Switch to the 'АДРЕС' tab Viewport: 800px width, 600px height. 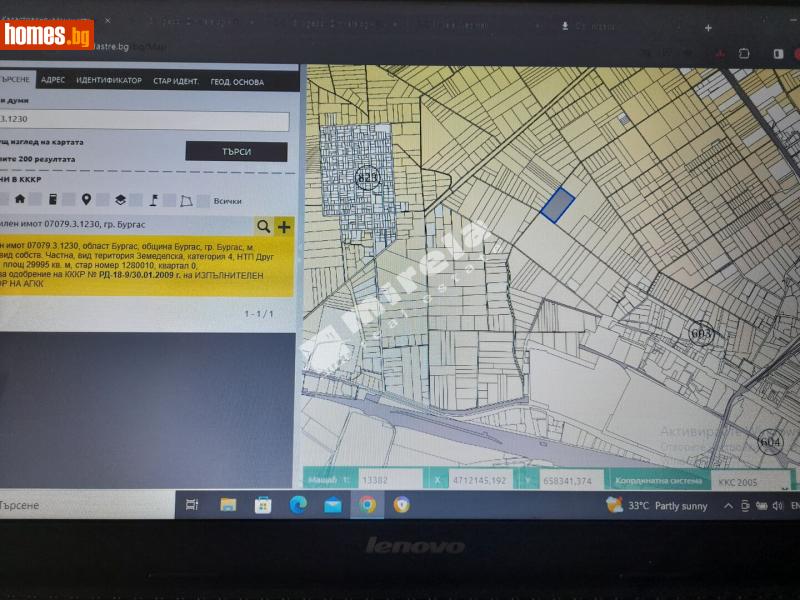[x=54, y=81]
